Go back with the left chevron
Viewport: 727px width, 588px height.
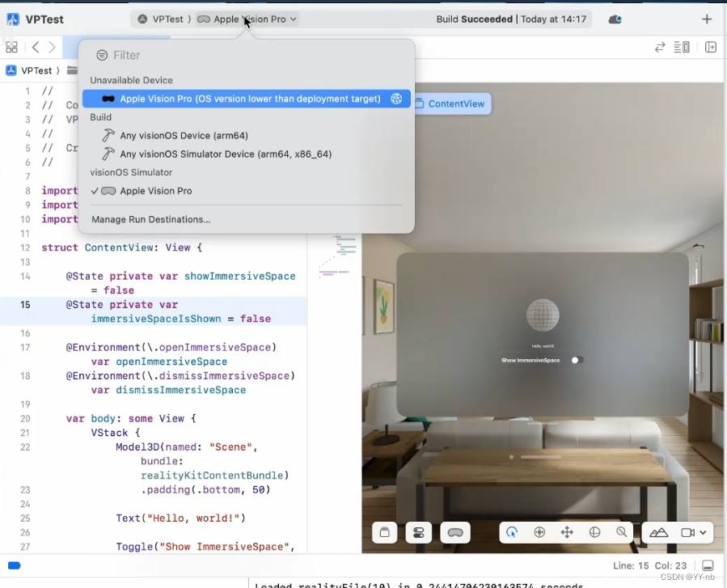36,47
